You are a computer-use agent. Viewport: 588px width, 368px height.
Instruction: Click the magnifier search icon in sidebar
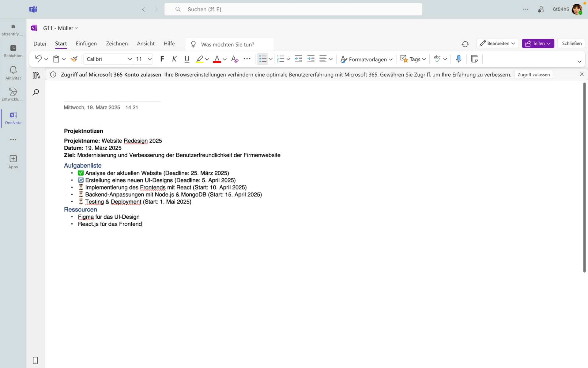pos(36,92)
